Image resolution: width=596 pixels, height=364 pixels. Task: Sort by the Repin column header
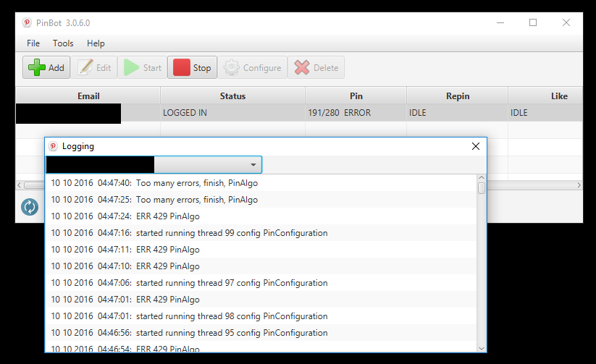457,96
